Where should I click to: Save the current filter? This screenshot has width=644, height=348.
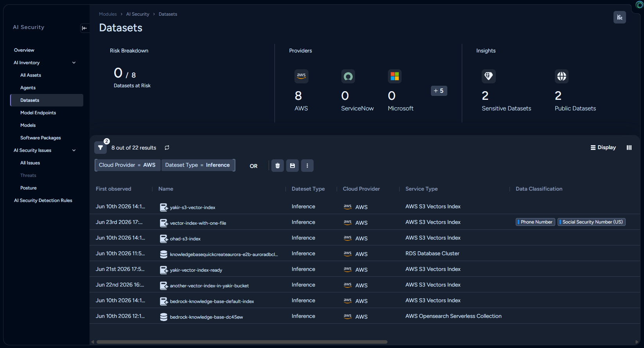pos(292,166)
